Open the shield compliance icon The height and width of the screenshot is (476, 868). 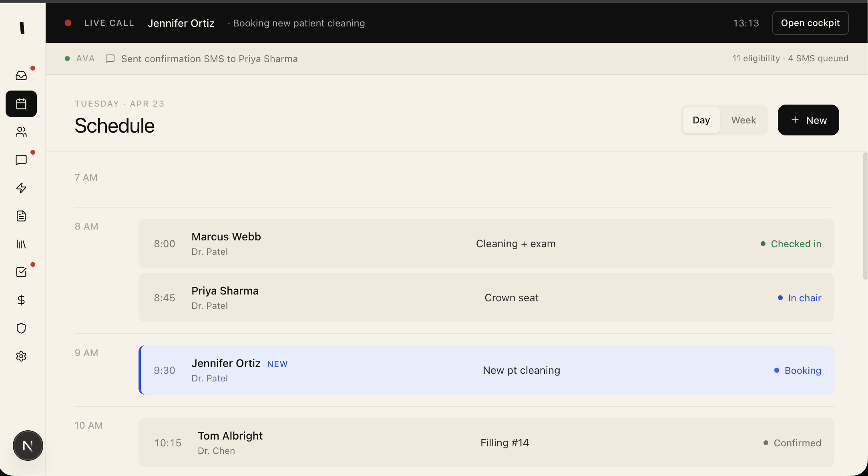[21, 328]
